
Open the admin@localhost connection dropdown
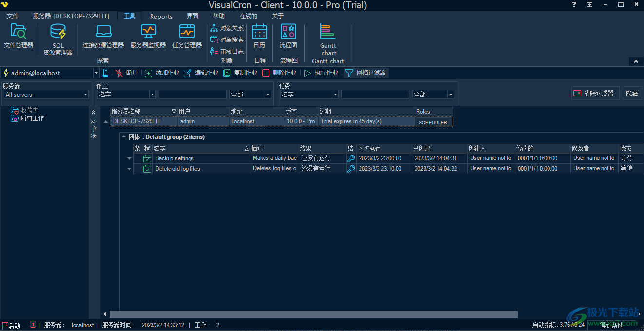(x=96, y=73)
